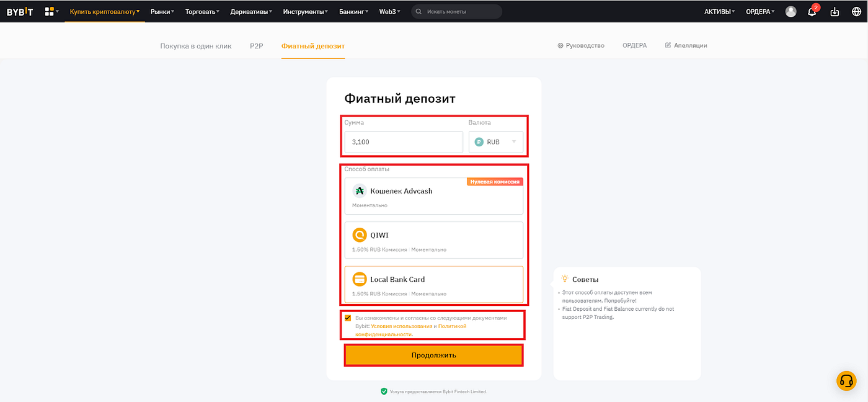Click the Способ оплаты label
The width and height of the screenshot is (868, 402).
coord(367,169)
